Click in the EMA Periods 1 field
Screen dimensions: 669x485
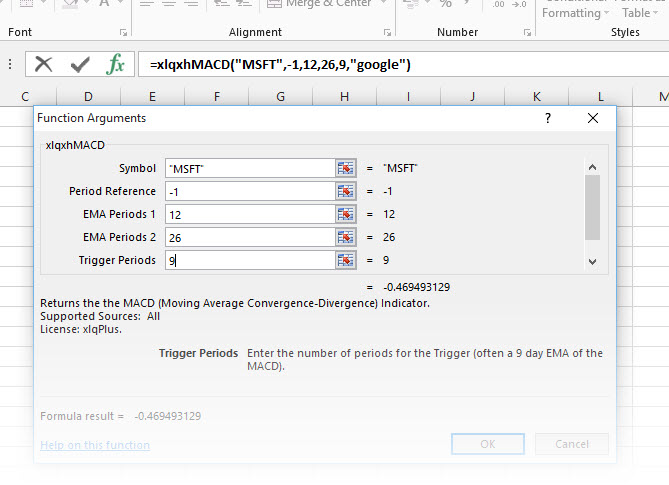pyautogui.click(x=250, y=214)
